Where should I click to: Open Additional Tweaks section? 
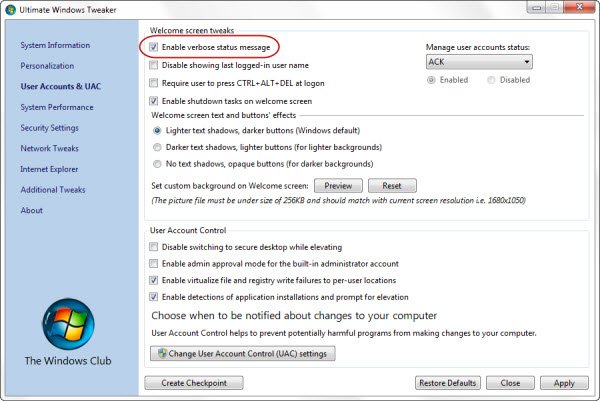point(53,190)
